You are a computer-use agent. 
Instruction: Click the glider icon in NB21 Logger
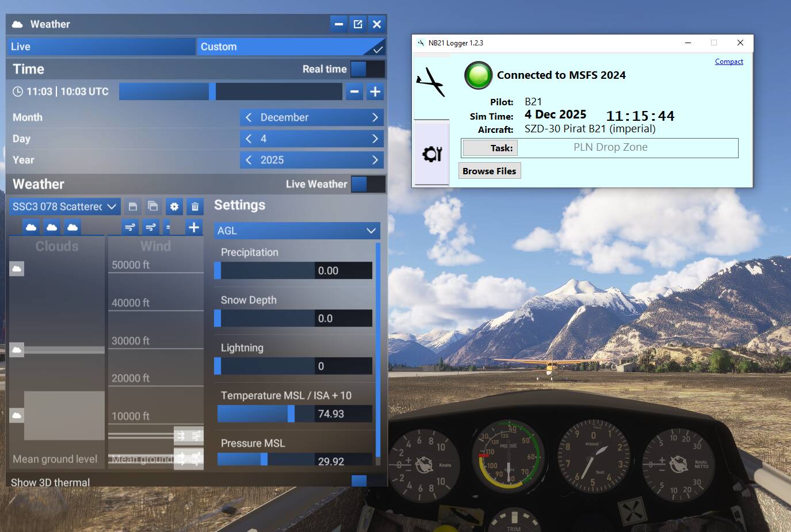pyautogui.click(x=431, y=82)
